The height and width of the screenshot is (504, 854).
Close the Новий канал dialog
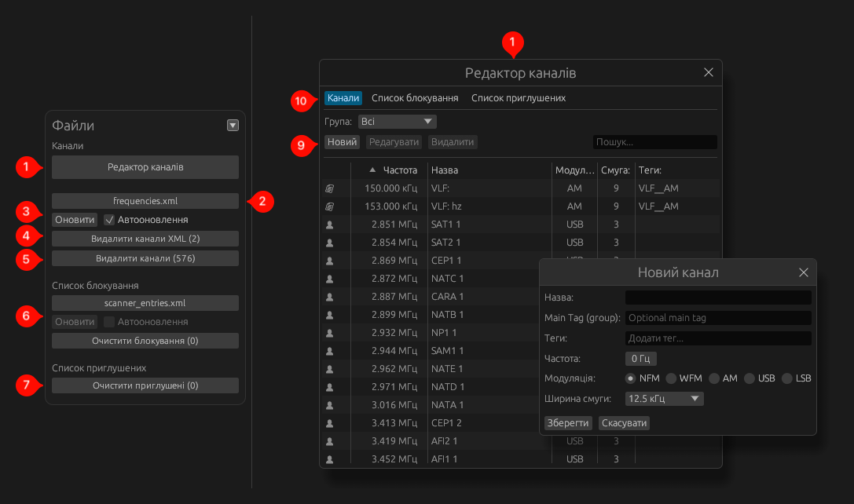[804, 272]
